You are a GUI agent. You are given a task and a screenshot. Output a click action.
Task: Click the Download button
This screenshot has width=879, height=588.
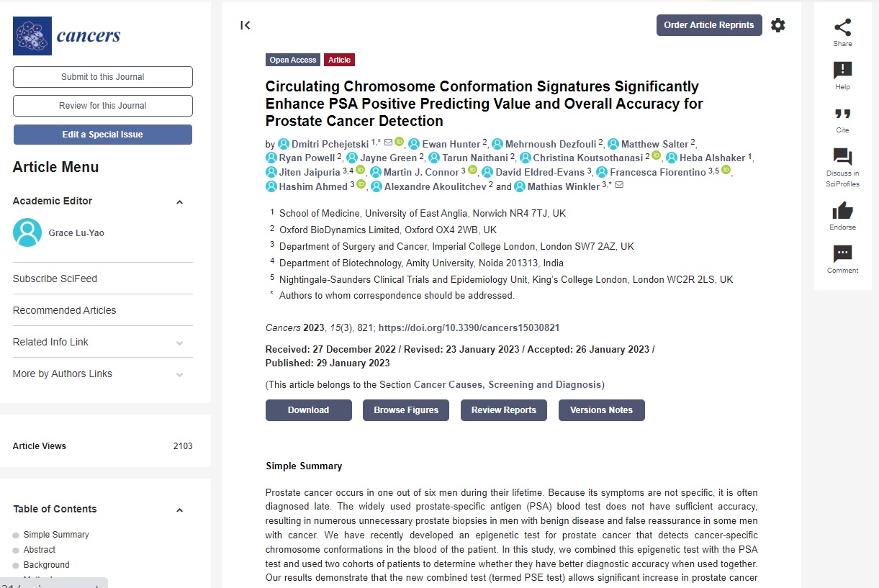pyautogui.click(x=308, y=410)
